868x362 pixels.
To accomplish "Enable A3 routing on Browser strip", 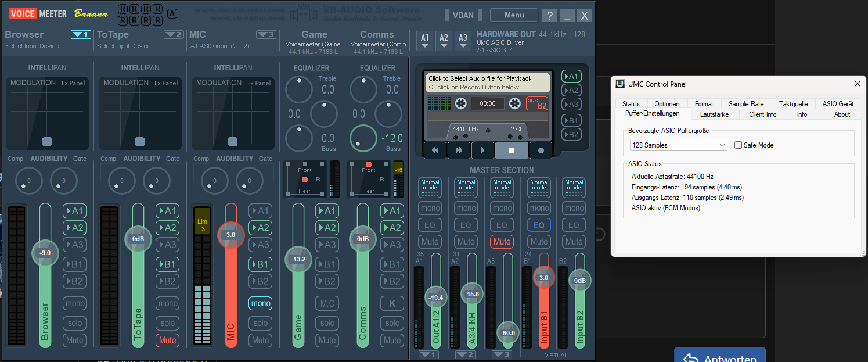I will [75, 245].
